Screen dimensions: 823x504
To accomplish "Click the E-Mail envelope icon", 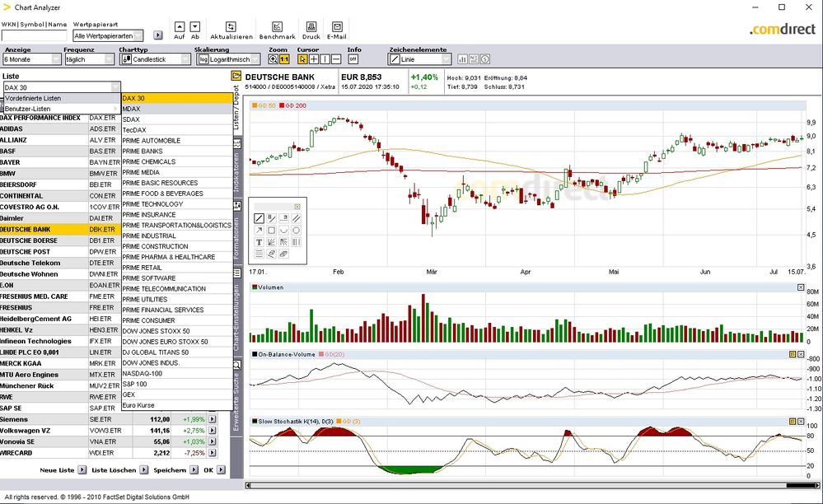I will point(336,27).
